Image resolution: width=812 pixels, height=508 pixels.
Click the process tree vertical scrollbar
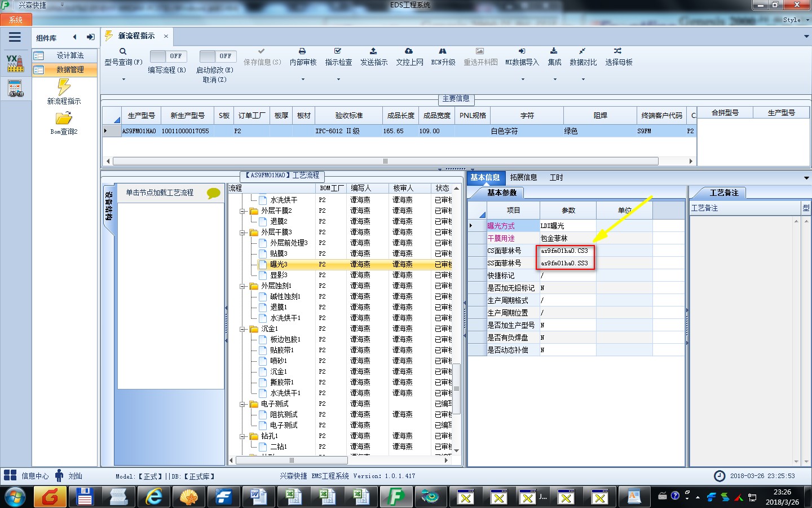[x=457, y=389]
